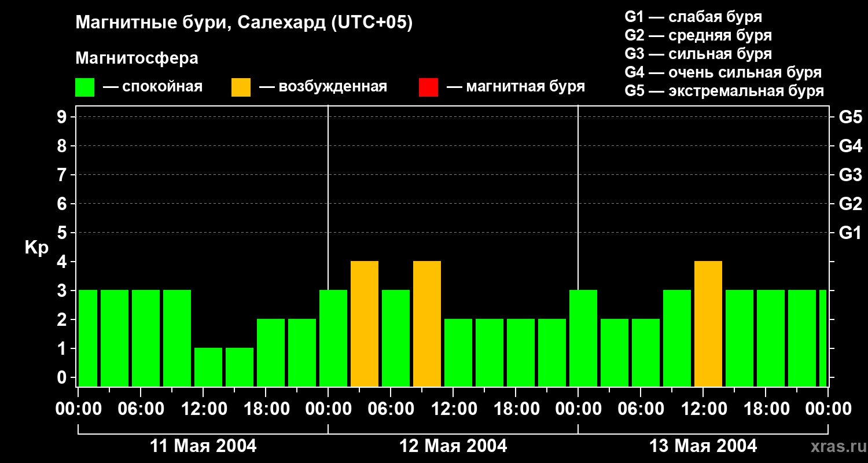The width and height of the screenshot is (868, 463).
Task: Click the right-axis 'G3' storm level label
Action: (851, 175)
